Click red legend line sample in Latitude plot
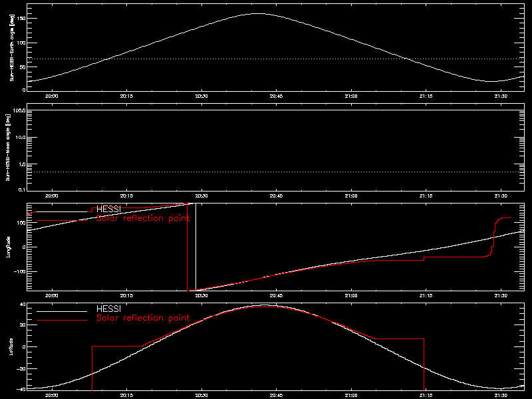The height and width of the screenshot is (399, 532). click(62, 320)
